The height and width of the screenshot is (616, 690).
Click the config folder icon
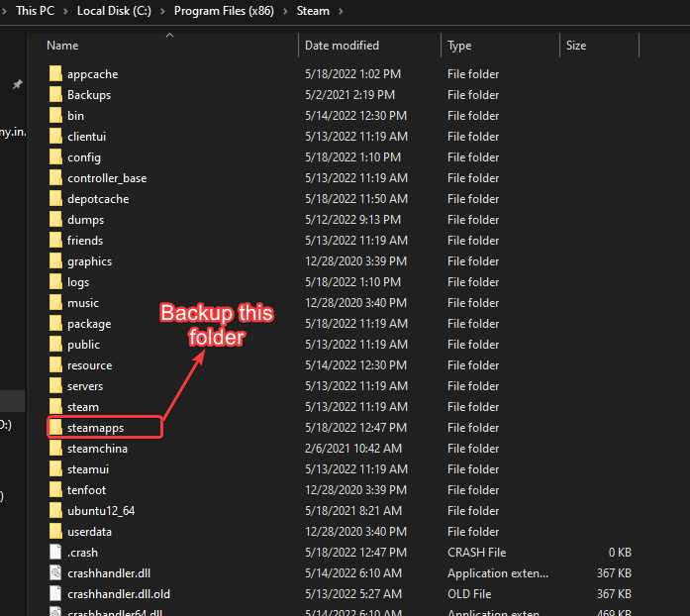pos(55,157)
